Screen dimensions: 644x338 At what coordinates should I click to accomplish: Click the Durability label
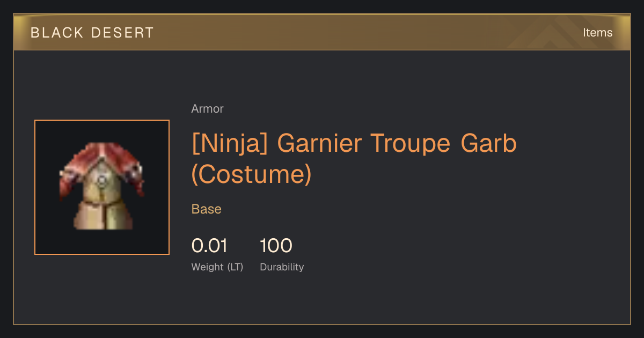pyautogui.click(x=282, y=267)
